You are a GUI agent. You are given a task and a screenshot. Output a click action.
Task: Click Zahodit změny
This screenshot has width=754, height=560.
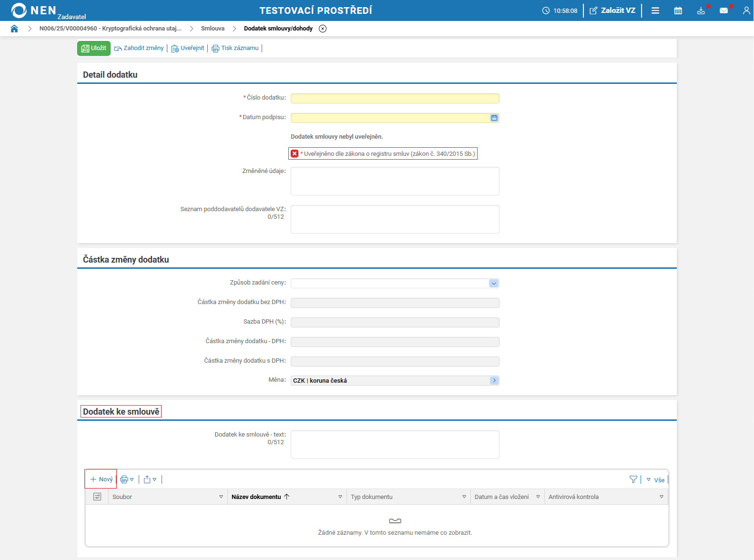point(139,48)
